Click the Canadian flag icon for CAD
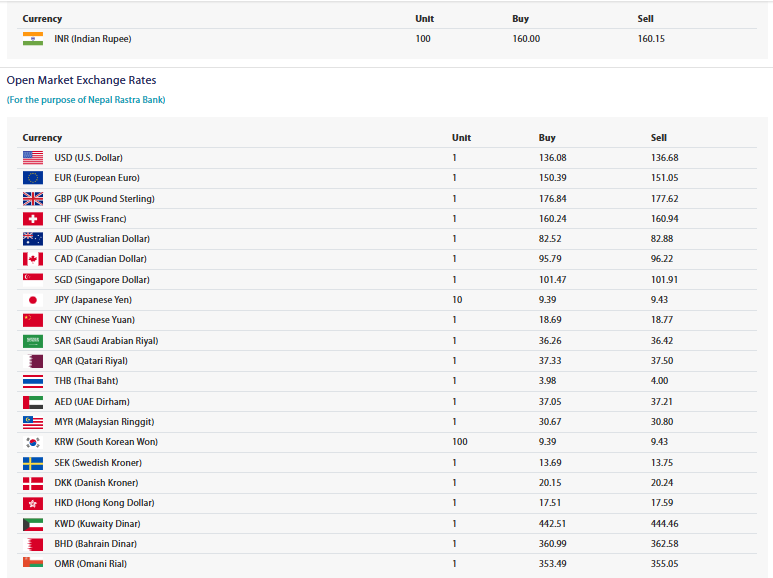The height and width of the screenshot is (578, 773). pos(33,259)
